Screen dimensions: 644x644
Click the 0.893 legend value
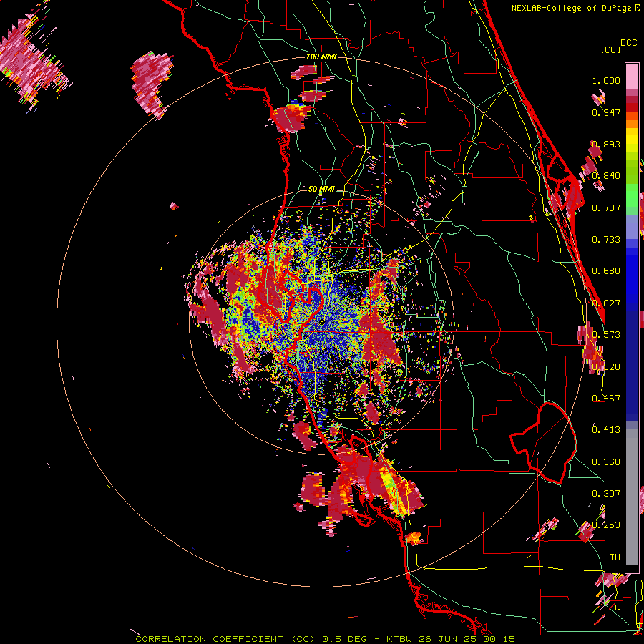pyautogui.click(x=606, y=144)
